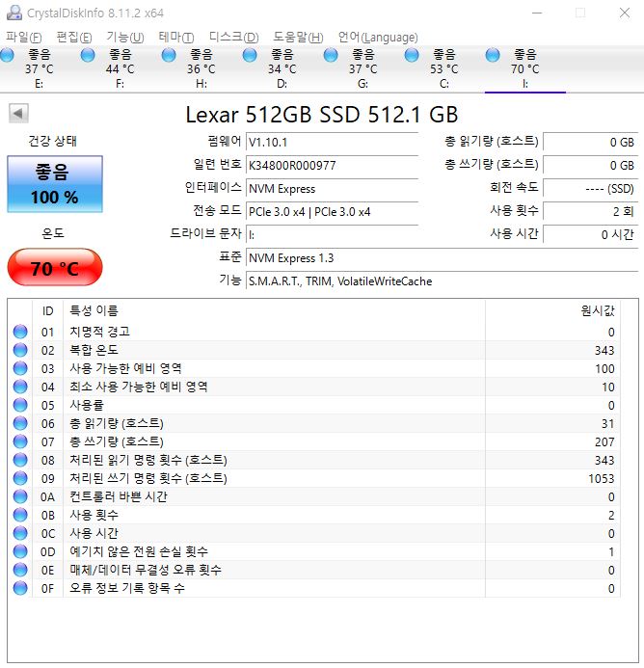Click status orb for 04 최소 사용 가능한 예비 영역

click(x=20, y=387)
